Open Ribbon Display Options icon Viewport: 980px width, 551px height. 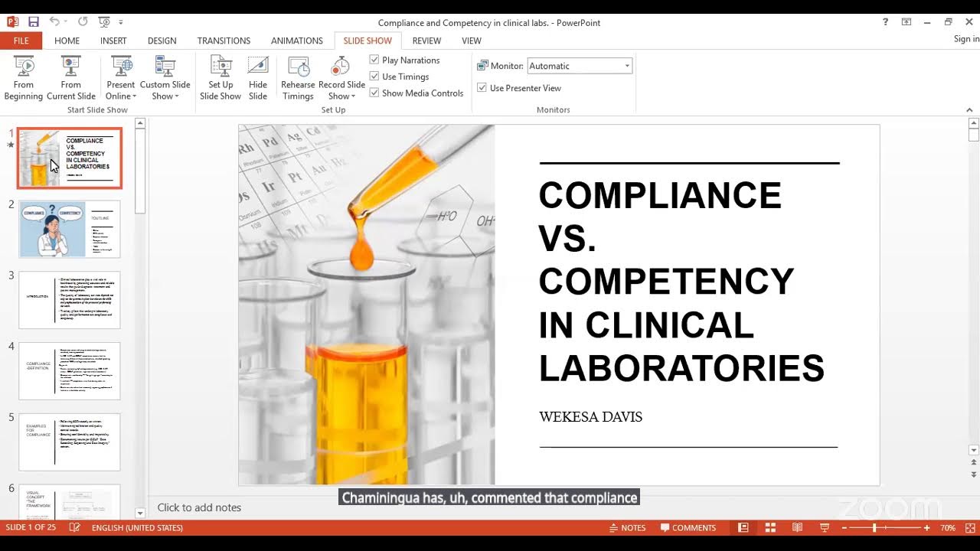click(906, 22)
